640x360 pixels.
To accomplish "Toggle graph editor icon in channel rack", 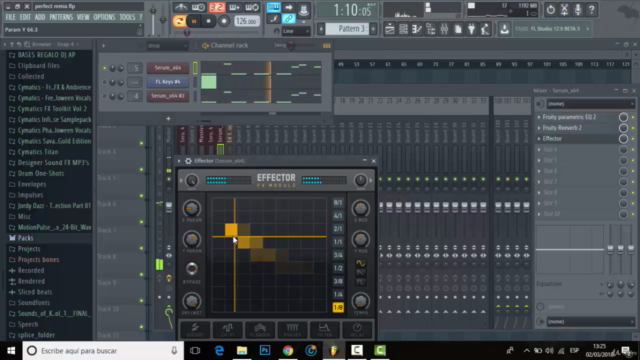I will click(327, 46).
